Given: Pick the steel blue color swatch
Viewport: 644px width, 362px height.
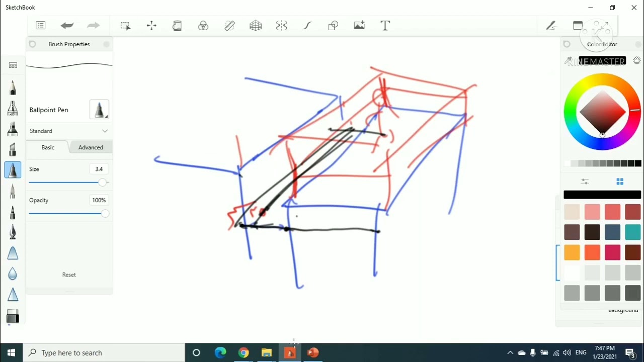Looking at the screenshot, I should pyautogui.click(x=612, y=232).
